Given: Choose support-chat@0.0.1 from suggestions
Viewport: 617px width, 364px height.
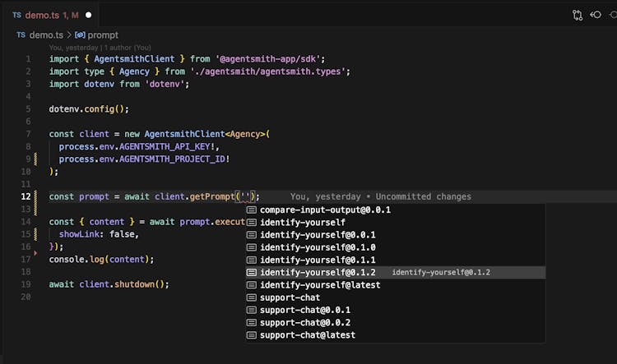Looking at the screenshot, I should pos(396,310).
